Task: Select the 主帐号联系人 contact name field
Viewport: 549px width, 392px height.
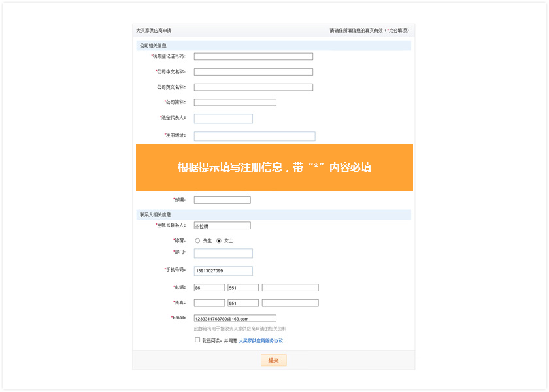Action: (222, 225)
